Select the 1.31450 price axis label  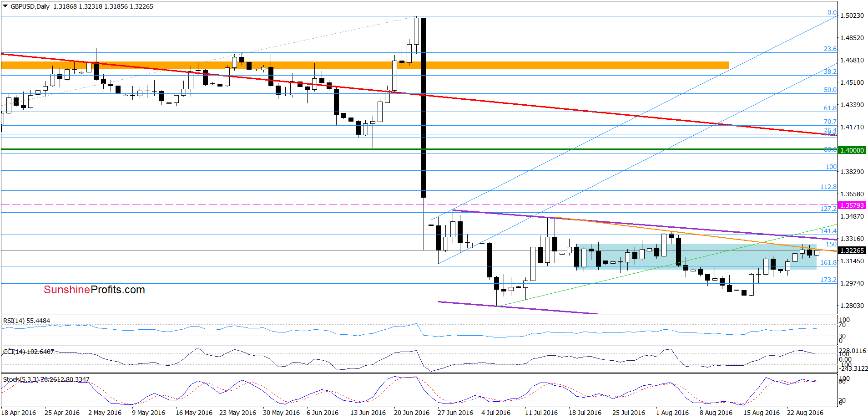click(x=852, y=261)
